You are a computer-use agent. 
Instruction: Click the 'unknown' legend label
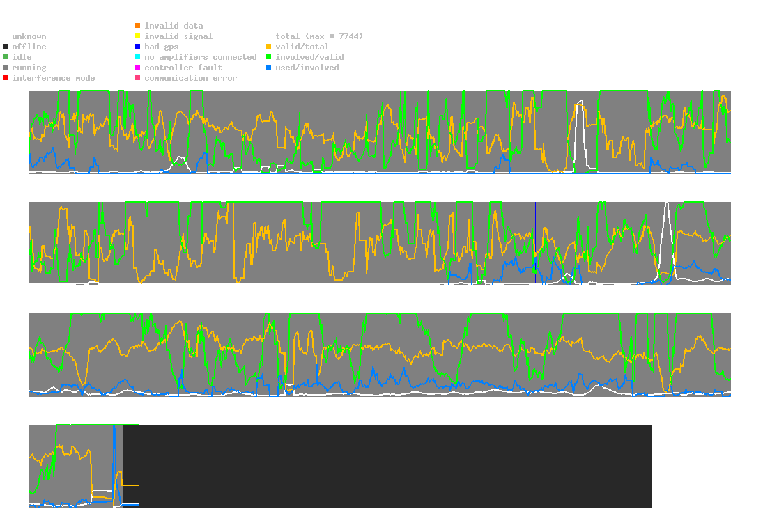click(29, 36)
